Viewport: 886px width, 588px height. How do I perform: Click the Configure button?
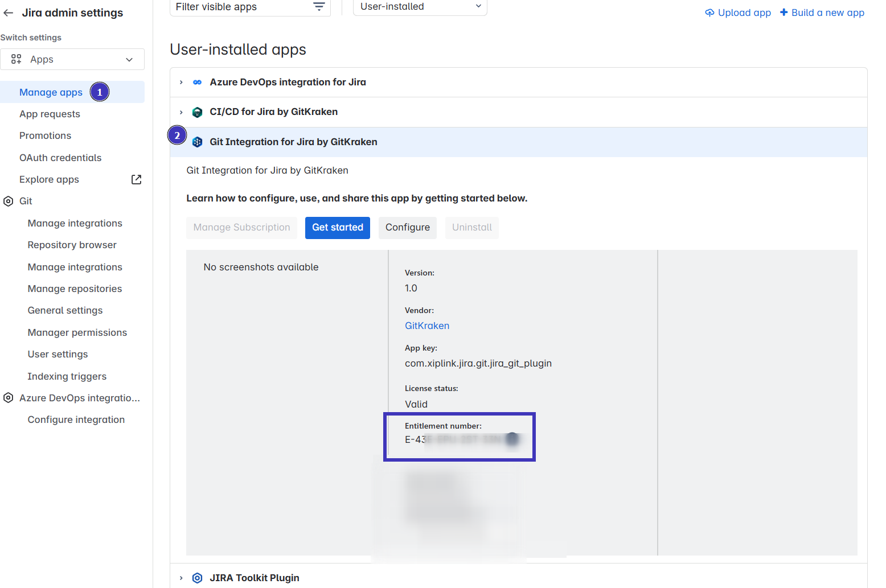(x=408, y=228)
